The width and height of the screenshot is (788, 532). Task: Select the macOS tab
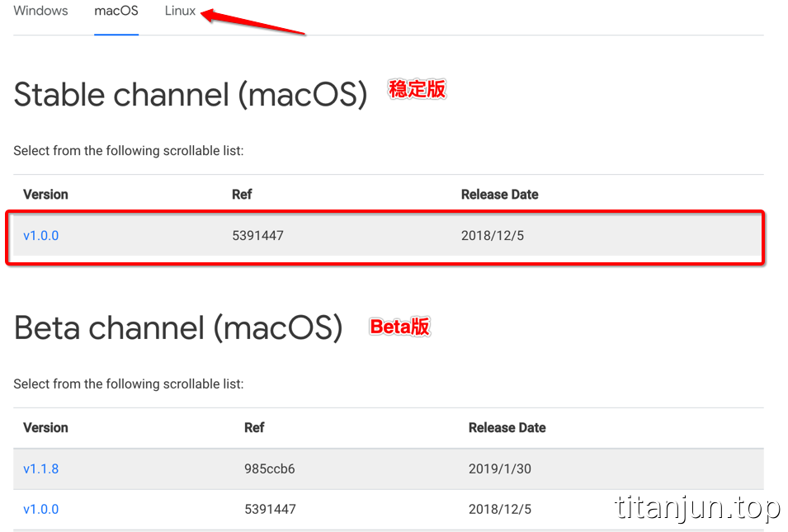[116, 11]
